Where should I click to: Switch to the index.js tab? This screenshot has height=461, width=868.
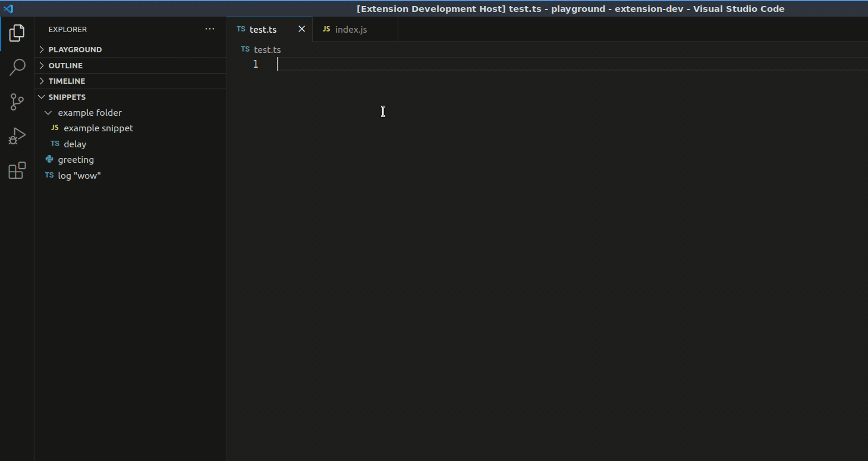click(351, 29)
